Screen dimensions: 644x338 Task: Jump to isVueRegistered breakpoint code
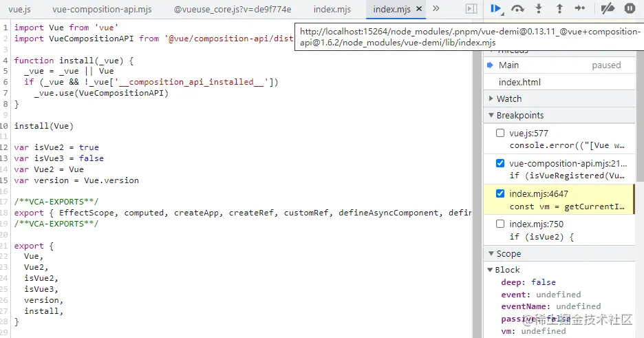tap(568, 176)
